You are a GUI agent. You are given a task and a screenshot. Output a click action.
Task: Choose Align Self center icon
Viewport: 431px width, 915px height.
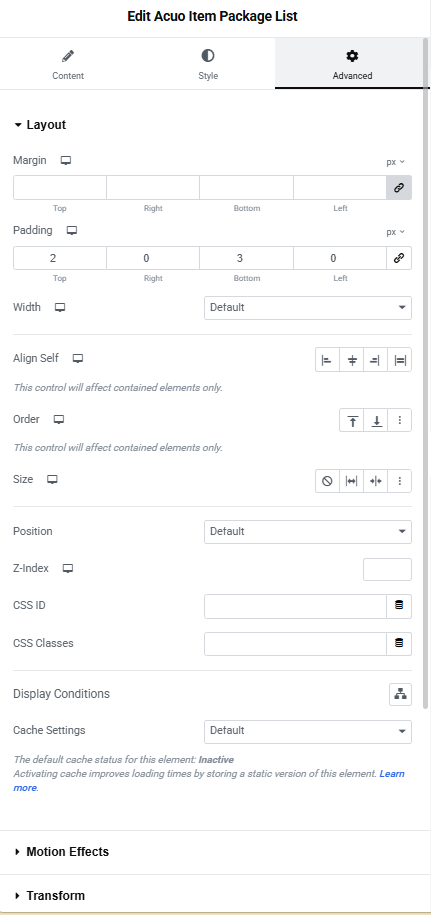click(352, 360)
